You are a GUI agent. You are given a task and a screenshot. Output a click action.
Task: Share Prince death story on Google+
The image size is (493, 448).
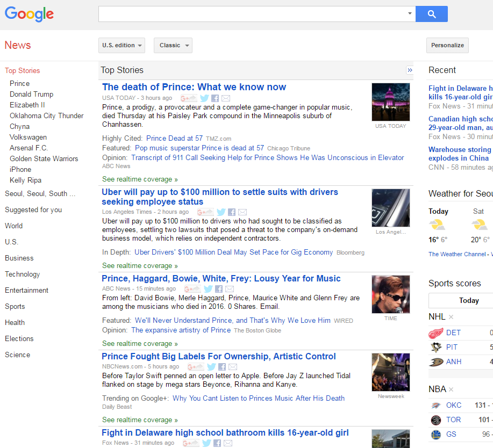(189, 98)
